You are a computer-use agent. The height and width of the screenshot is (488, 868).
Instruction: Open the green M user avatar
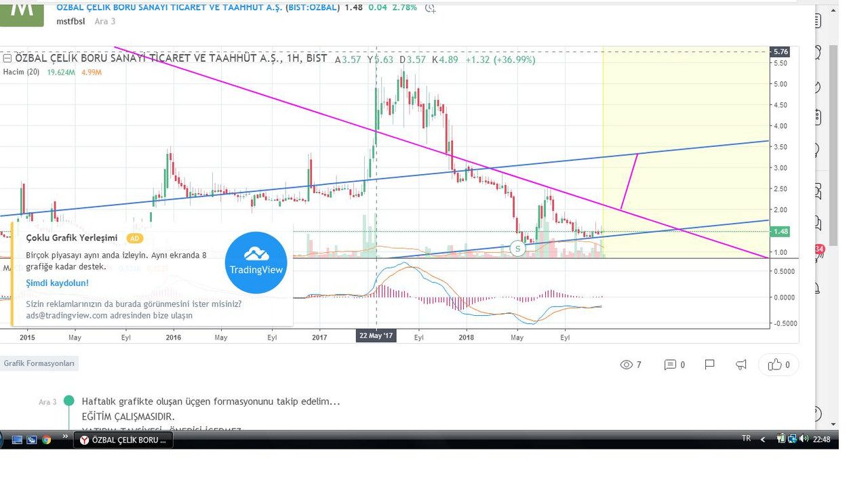(x=22, y=15)
